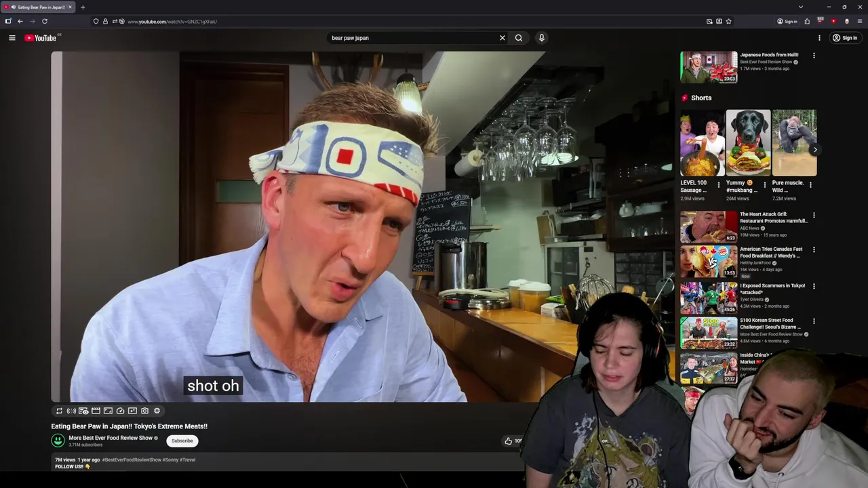Open options for the 'Yummy #mukbang' short
Screen dimensions: 868x488
765,184
